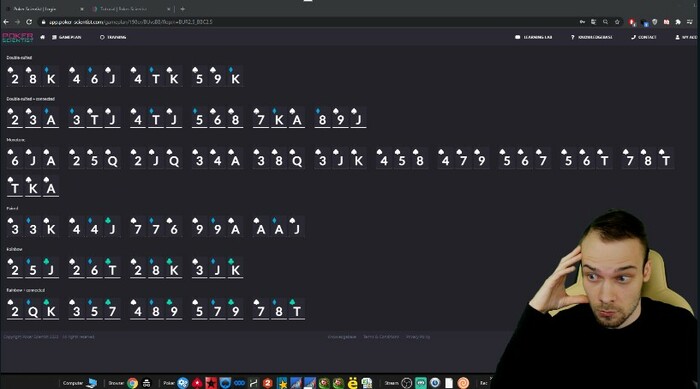
Task: Open the yellow ë icon in the taskbar
Action: point(353,383)
